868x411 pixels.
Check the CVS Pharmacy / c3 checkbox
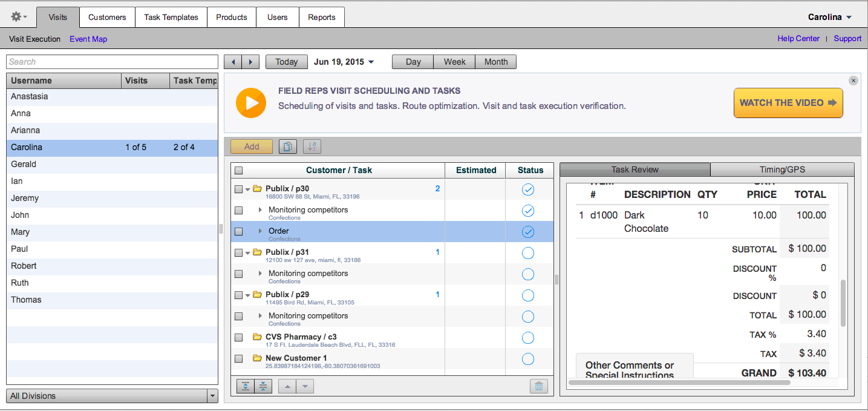click(x=239, y=338)
